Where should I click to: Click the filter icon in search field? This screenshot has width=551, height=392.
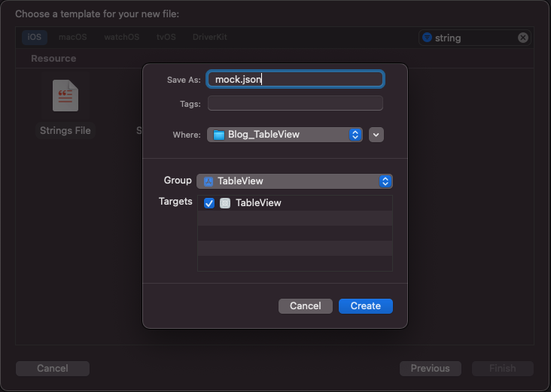click(x=427, y=37)
